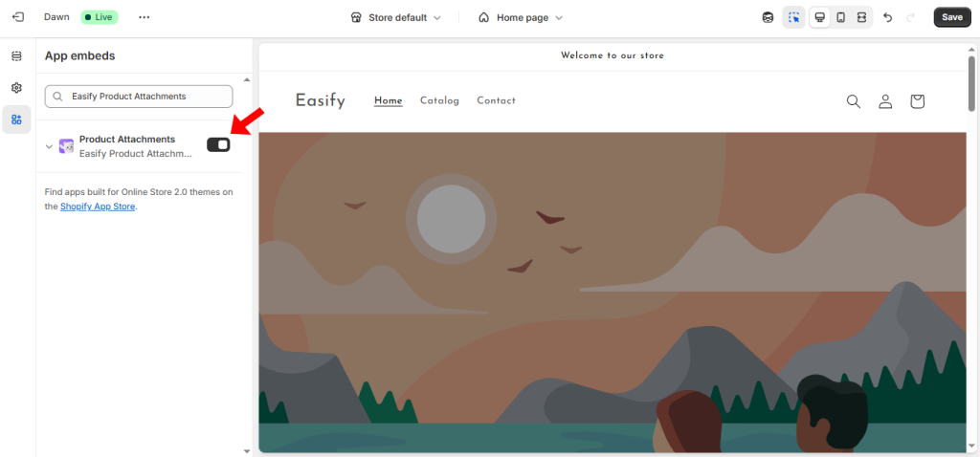Expand the Product Attachments settings chevron
980x457 pixels.
(49, 146)
